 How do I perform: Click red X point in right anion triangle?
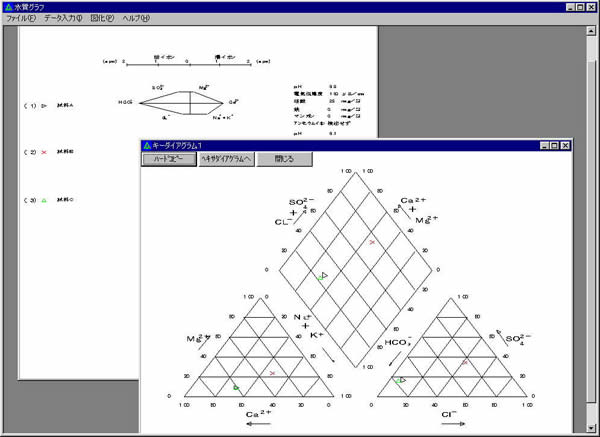point(464,361)
